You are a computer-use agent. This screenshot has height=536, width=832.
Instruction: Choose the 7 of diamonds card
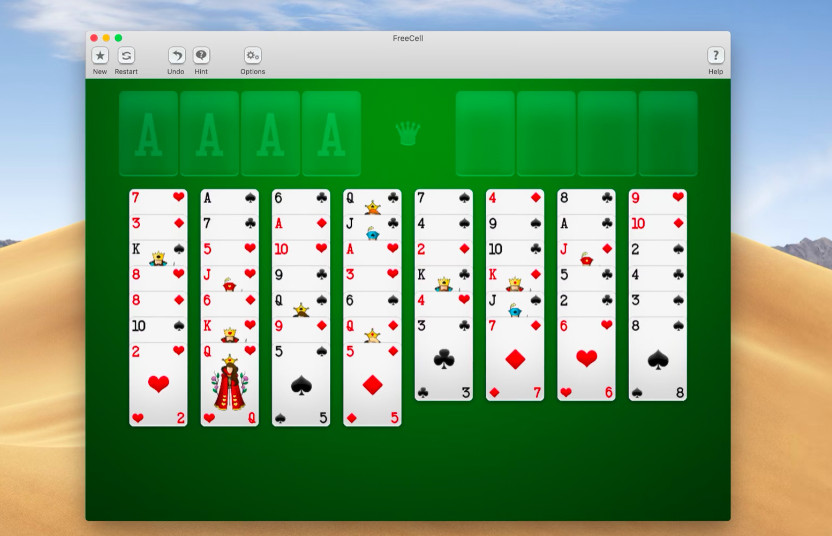pos(515,360)
